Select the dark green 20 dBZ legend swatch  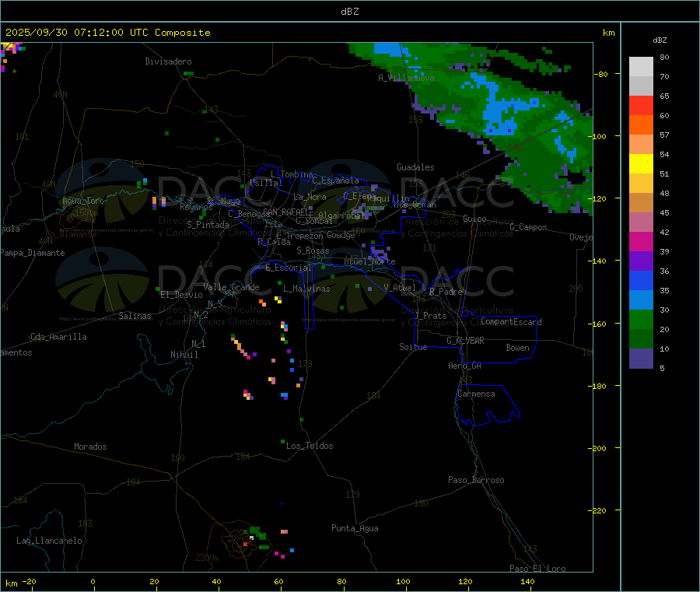pyautogui.click(x=641, y=339)
